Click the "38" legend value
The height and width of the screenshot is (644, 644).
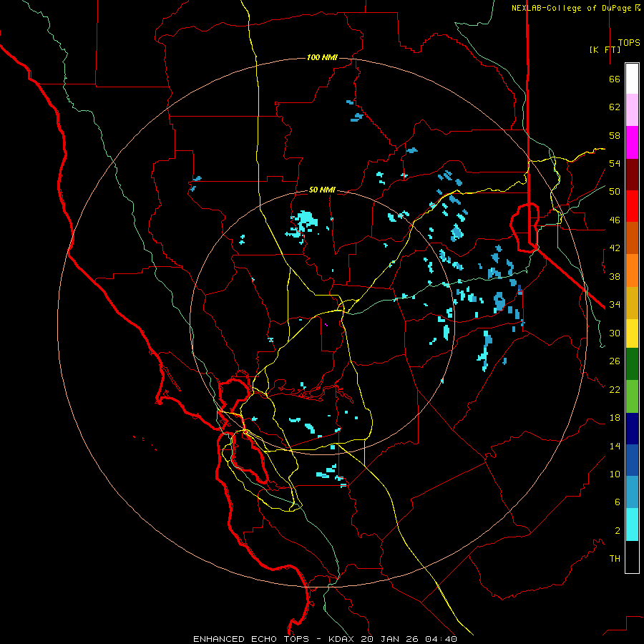coord(615,276)
